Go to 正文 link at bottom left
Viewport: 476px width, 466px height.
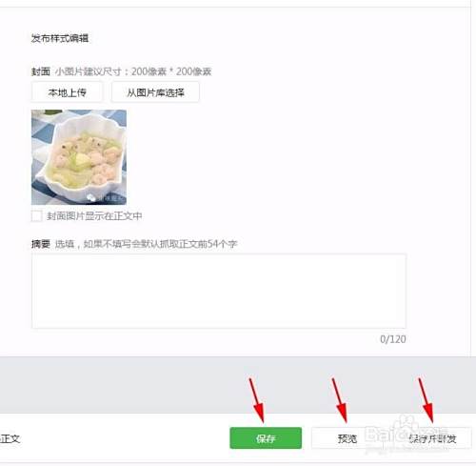[10, 438]
